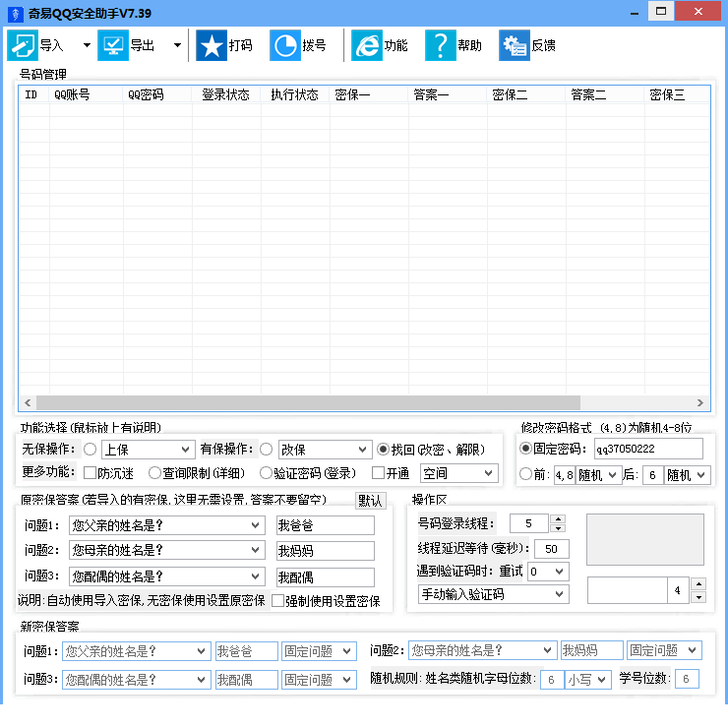Image resolution: width=728 pixels, height=727 pixels.
Task: Select 找回(改密、解限) radio option
Action: [383, 449]
